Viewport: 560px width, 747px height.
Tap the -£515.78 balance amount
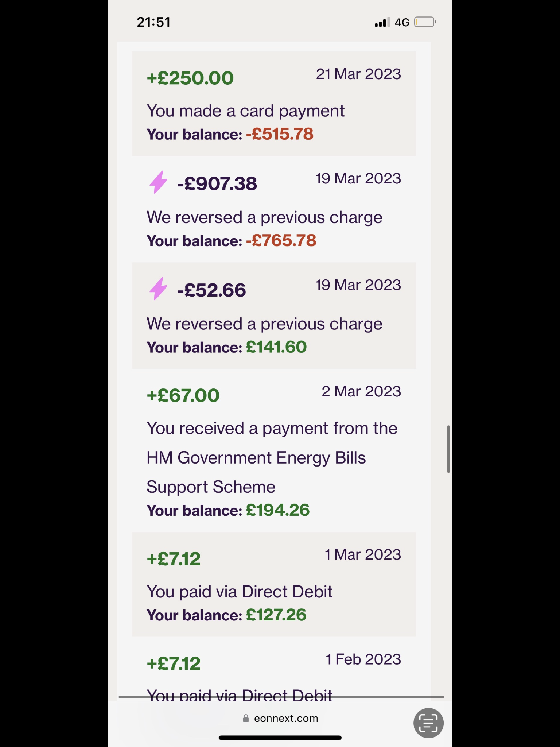(x=280, y=134)
